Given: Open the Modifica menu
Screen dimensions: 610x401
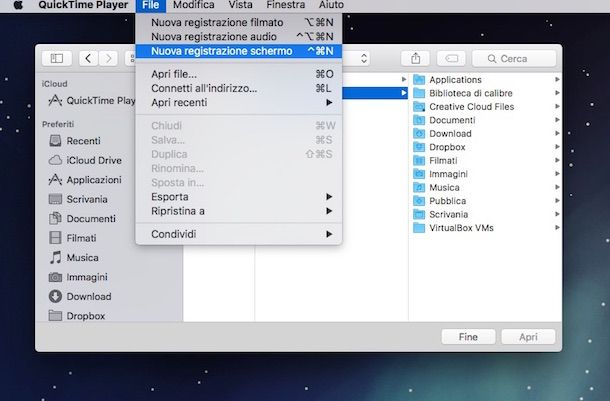Looking at the screenshot, I should (194, 5).
